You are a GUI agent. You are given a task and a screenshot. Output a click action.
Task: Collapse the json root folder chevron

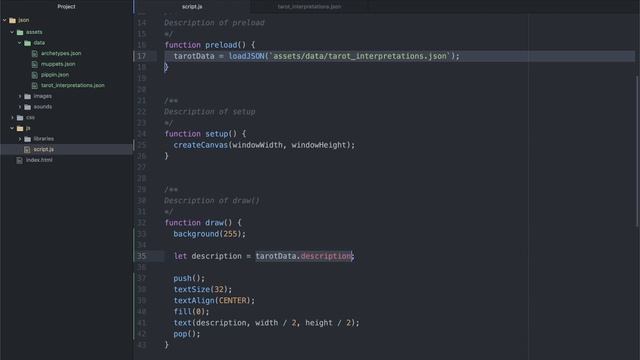tap(4, 20)
